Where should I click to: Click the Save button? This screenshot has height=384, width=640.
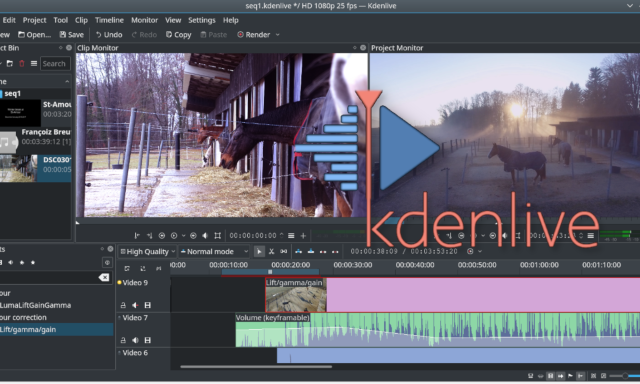point(71,35)
